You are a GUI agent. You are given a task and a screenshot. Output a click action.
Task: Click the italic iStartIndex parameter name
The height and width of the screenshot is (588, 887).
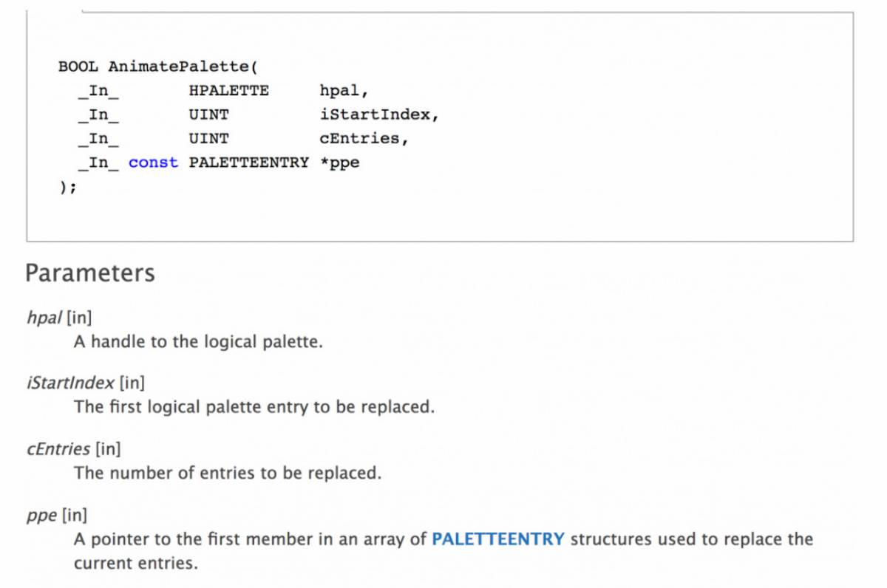click(70, 383)
